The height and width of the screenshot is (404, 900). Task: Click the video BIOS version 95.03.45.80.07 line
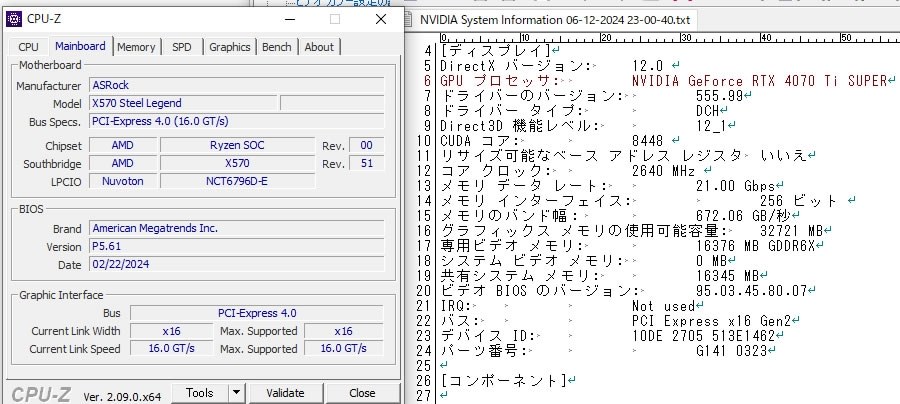click(628, 291)
